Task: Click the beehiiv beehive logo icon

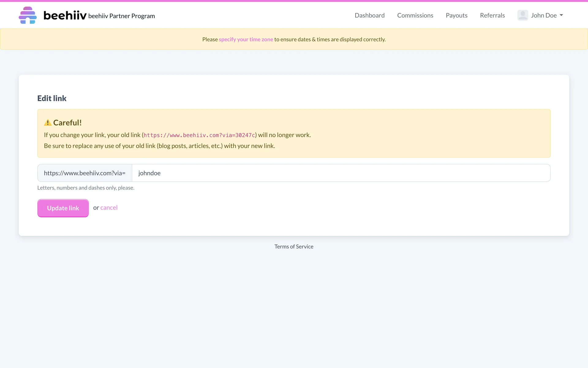Action: (28, 15)
